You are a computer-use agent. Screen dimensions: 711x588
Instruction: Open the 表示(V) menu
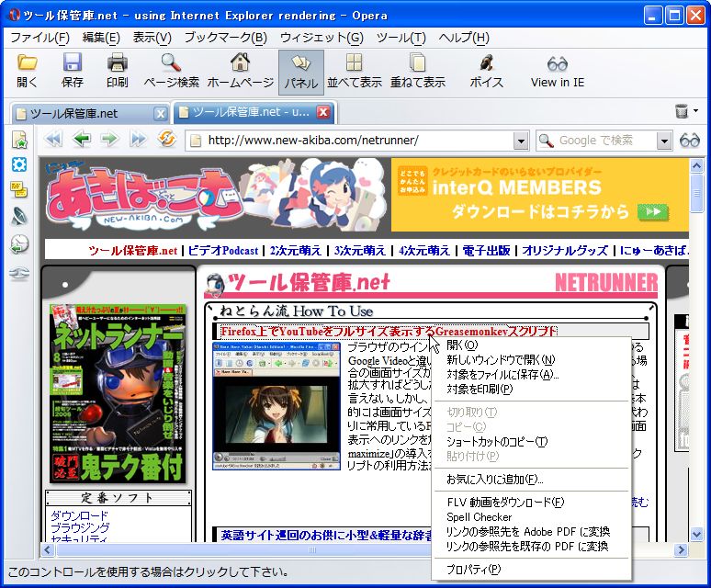tap(152, 38)
